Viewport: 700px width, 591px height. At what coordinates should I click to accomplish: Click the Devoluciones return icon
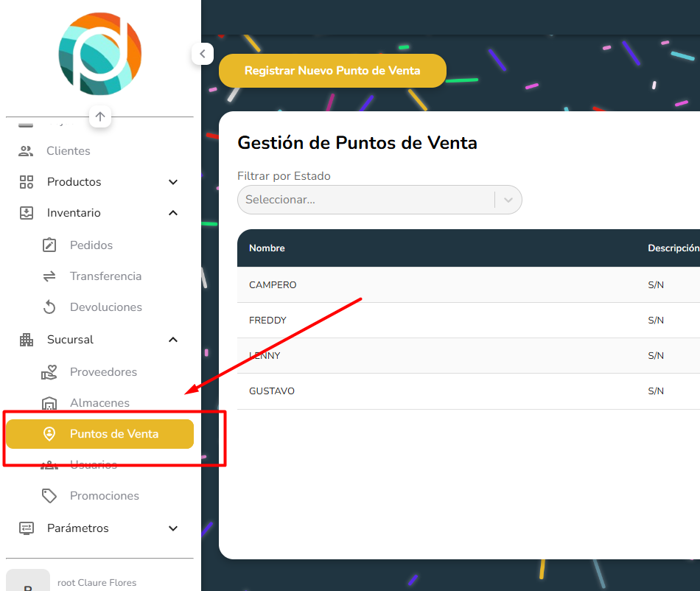tap(49, 307)
